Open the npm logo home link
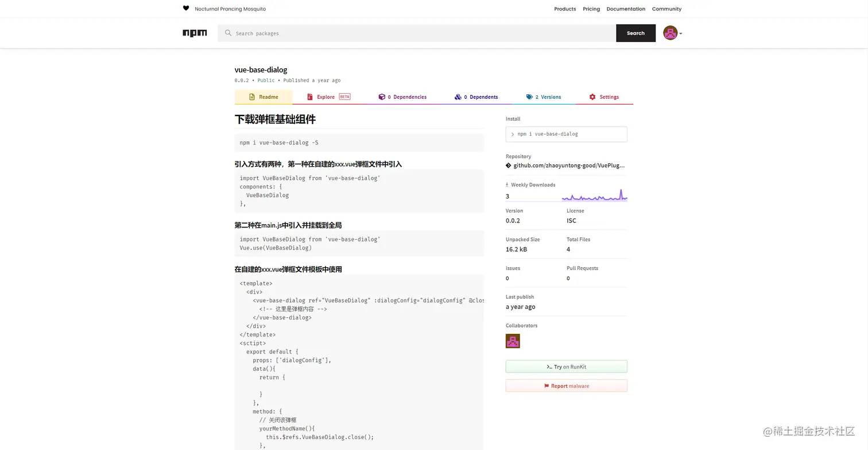The height and width of the screenshot is (450, 868). click(195, 33)
